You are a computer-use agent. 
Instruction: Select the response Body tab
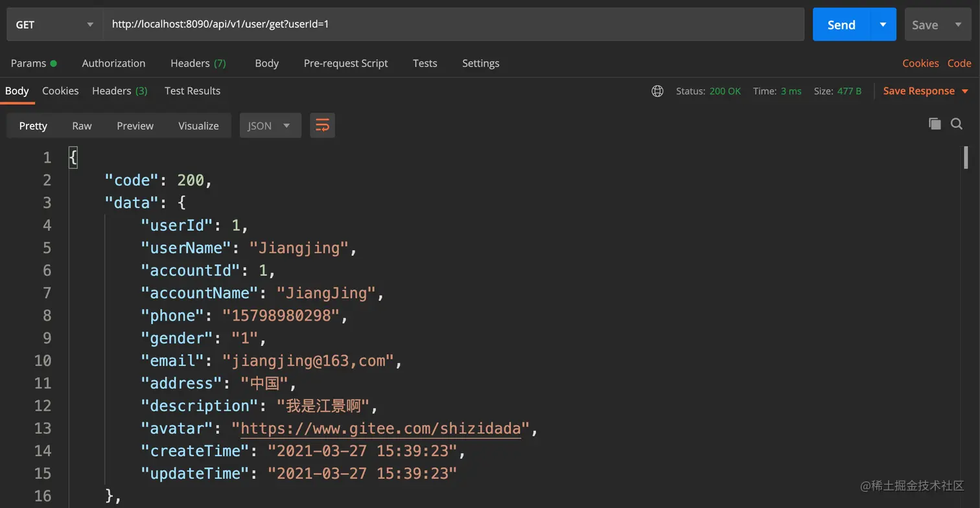[17, 91]
